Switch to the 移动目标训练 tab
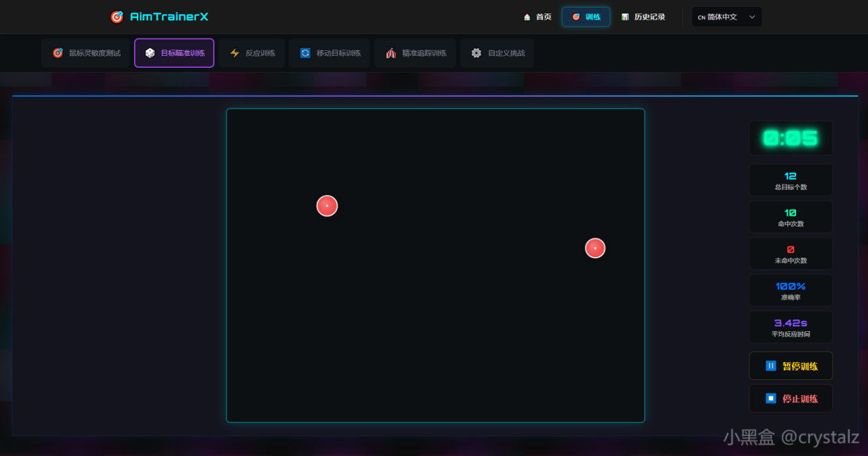This screenshot has height=456, width=868. (330, 53)
